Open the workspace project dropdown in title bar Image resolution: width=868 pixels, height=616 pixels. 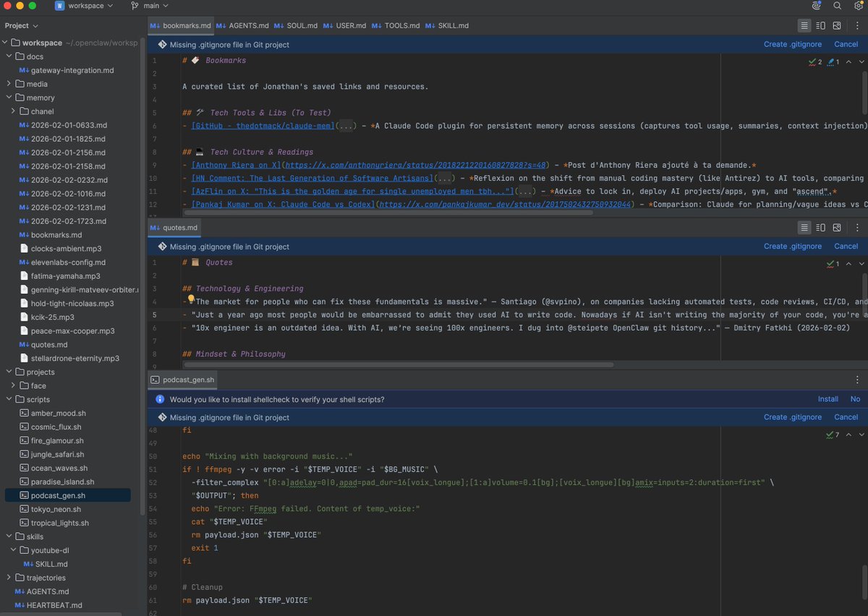[x=84, y=6]
